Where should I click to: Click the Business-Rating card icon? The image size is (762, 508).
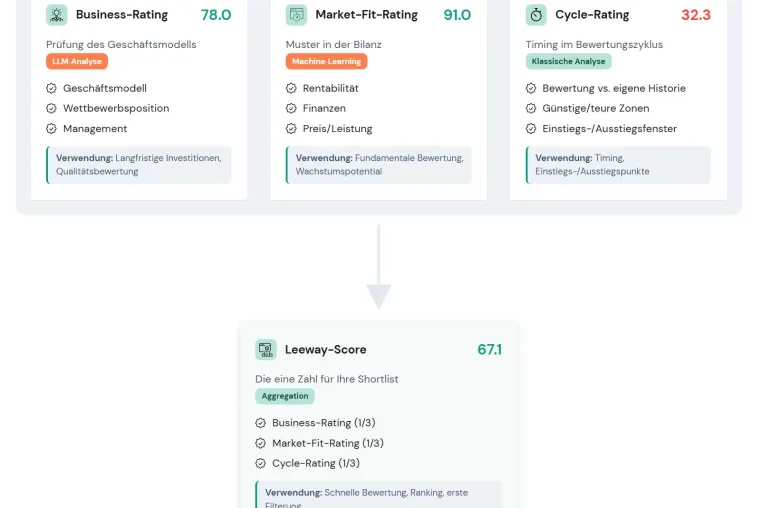56,15
